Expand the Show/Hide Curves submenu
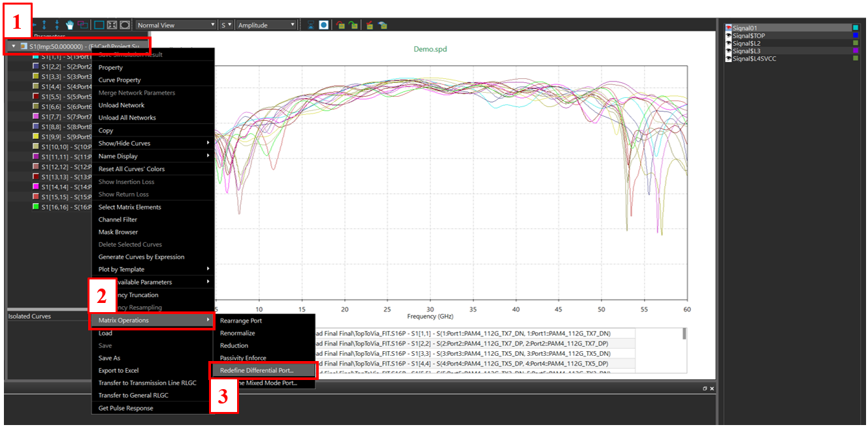 click(153, 143)
